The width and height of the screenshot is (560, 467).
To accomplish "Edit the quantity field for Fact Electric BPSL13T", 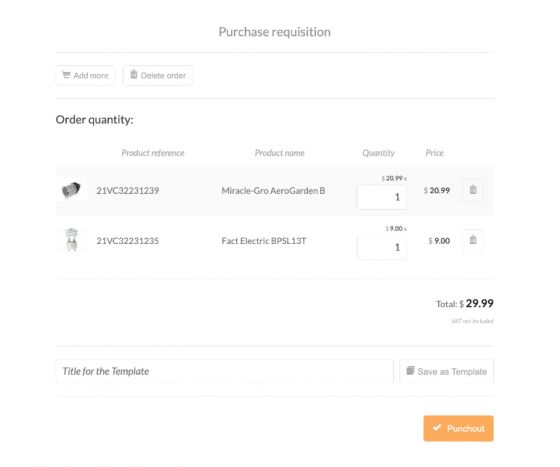I will (381, 247).
